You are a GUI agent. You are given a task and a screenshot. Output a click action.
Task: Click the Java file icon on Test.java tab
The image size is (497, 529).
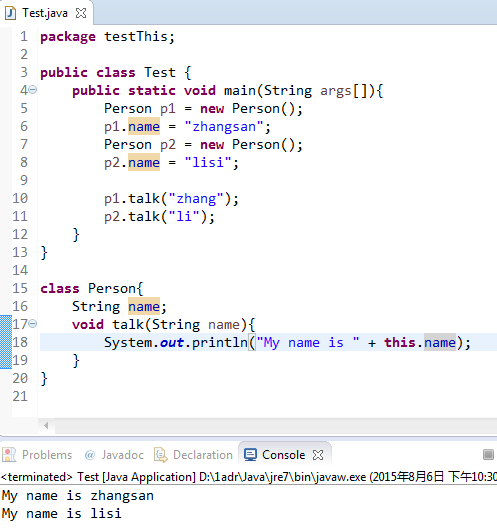[10, 13]
